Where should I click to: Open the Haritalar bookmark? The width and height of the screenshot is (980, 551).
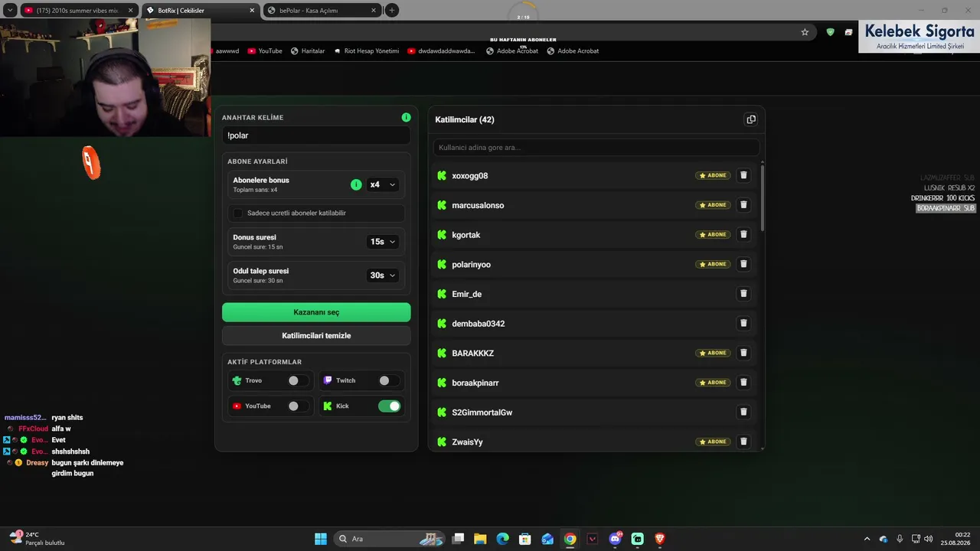tap(307, 51)
